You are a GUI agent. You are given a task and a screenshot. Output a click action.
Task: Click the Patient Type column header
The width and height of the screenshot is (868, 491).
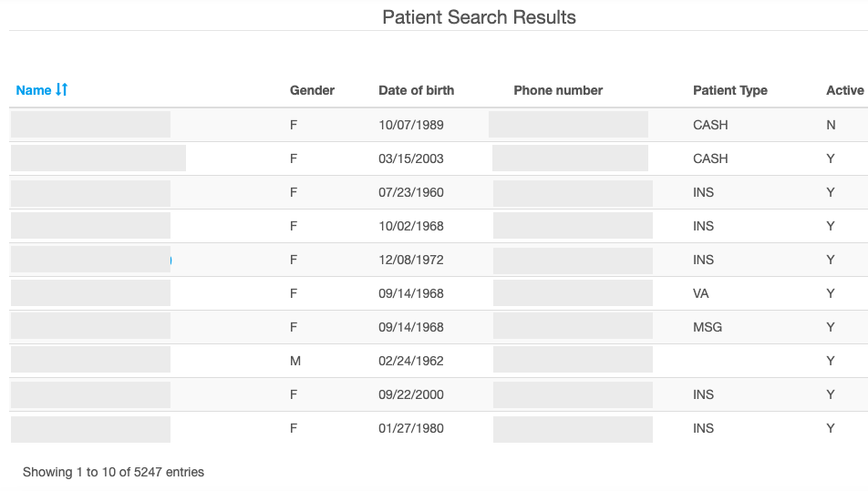(x=729, y=90)
